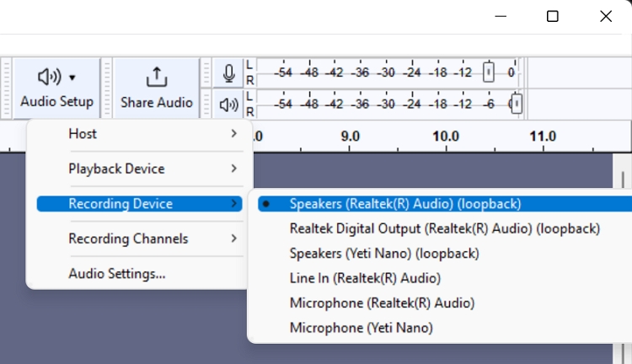Select Speakers (Realtek(R) Audio) (loopback) device
The width and height of the screenshot is (632, 364).
404,204
